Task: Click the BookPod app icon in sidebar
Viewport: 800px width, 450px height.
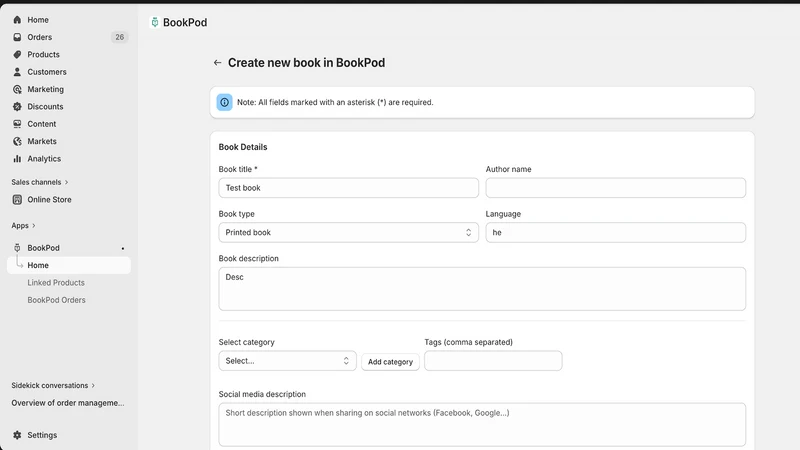Action: pyautogui.click(x=17, y=248)
